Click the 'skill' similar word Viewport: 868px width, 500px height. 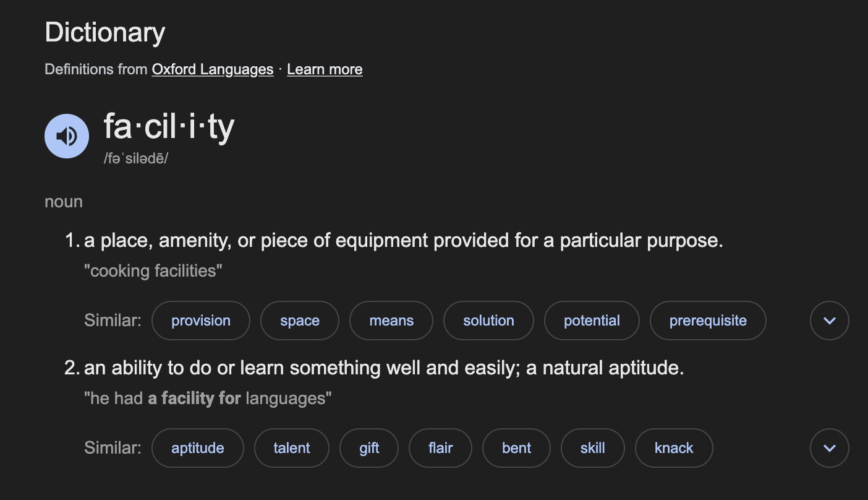[592, 448]
